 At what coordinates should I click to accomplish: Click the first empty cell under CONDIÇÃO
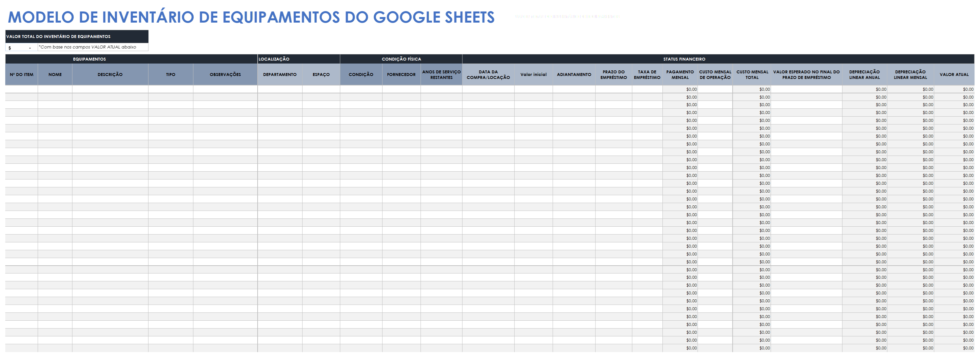tap(361, 89)
